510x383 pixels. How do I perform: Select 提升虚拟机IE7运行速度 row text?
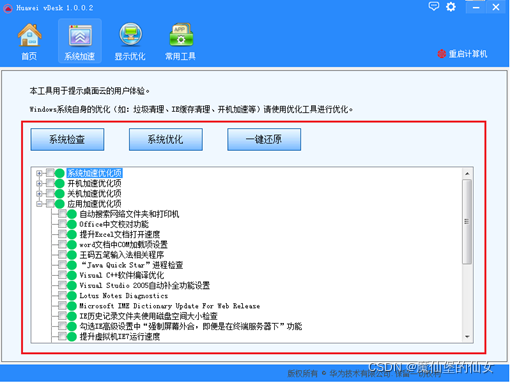pos(120,337)
